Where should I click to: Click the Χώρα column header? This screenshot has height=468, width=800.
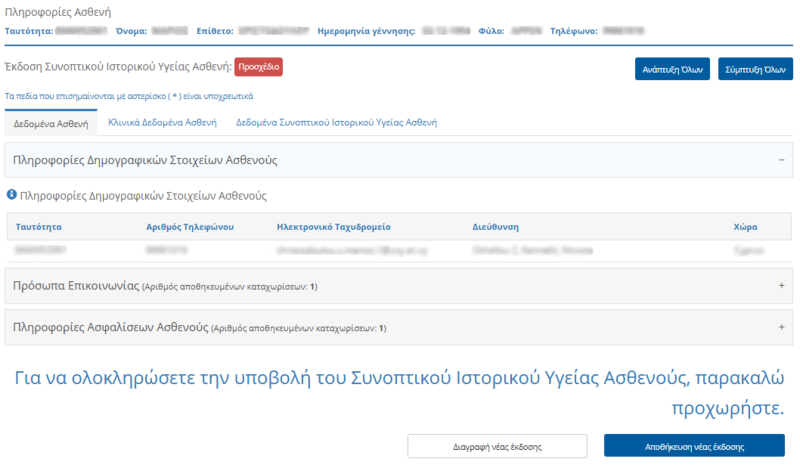coord(746,227)
